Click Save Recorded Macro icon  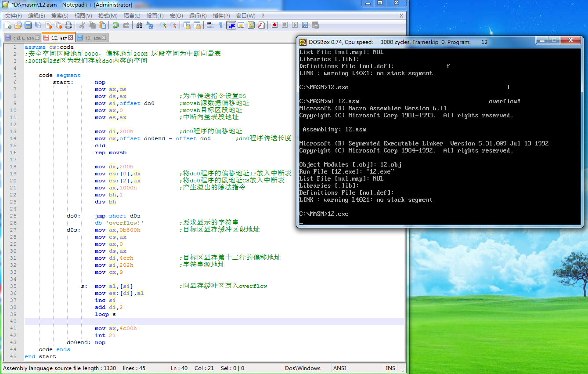pyautogui.click(x=315, y=25)
